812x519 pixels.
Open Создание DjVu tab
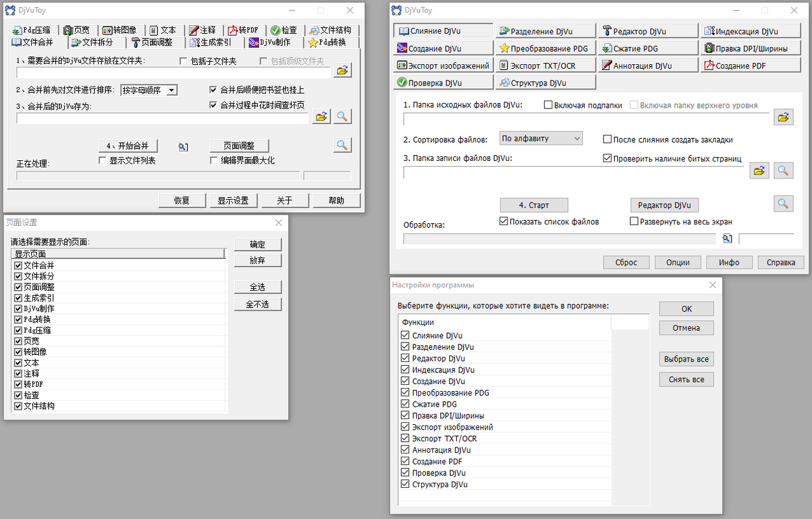tap(444, 48)
